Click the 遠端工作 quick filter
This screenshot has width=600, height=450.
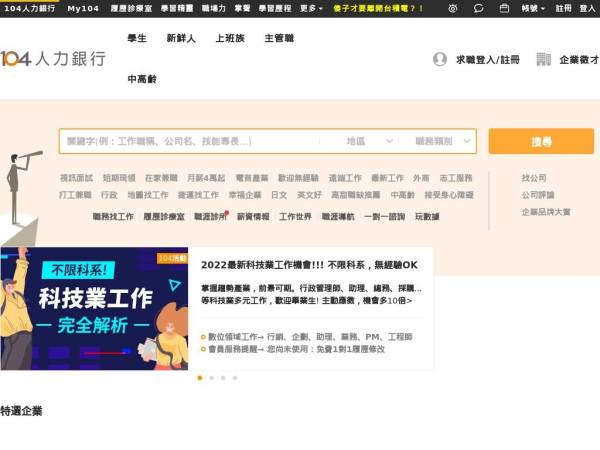[x=345, y=178]
